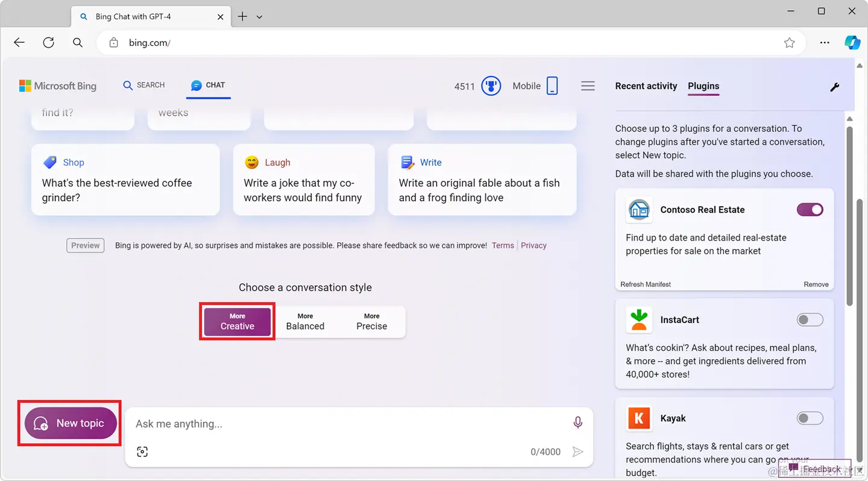Enable the Kayak plugin toggle

tap(810, 418)
